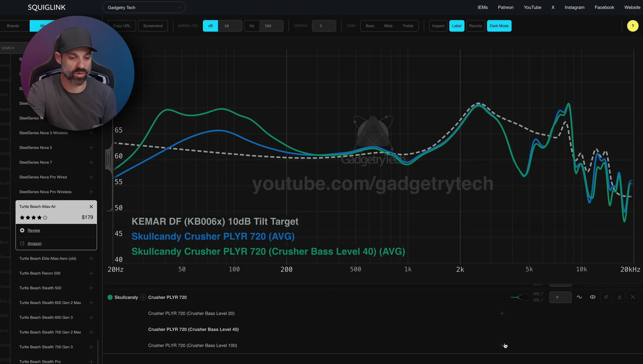Click the SQUIGLINK logo
643x364 pixels.
pyautogui.click(x=46, y=7)
